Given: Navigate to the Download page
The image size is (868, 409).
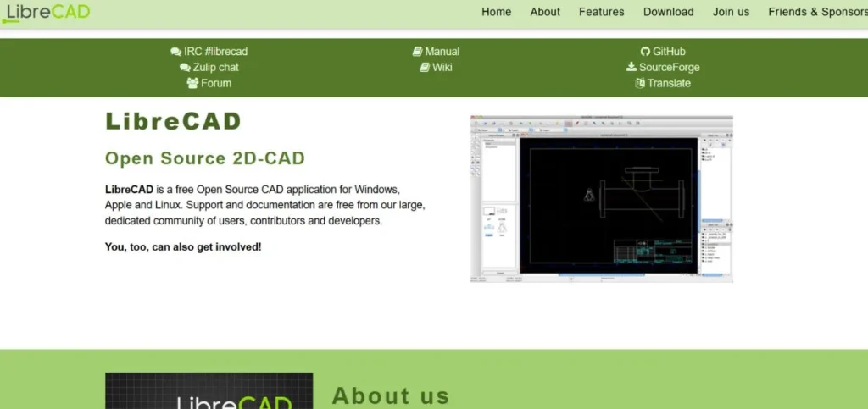Looking at the screenshot, I should tap(668, 12).
